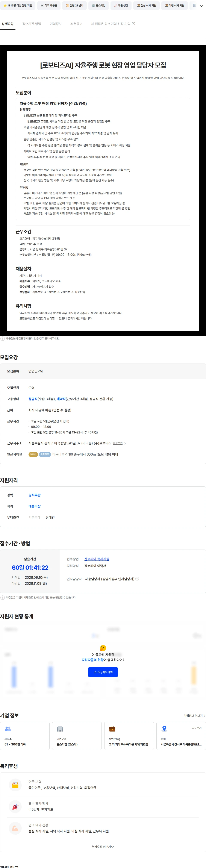Open 지도보기 next to 근무지주소
206x868 pixels.
coord(118,443)
